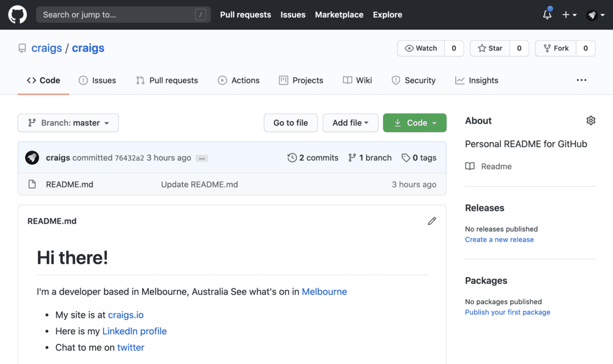
Task: Click the Watch count 0
Action: (454, 49)
